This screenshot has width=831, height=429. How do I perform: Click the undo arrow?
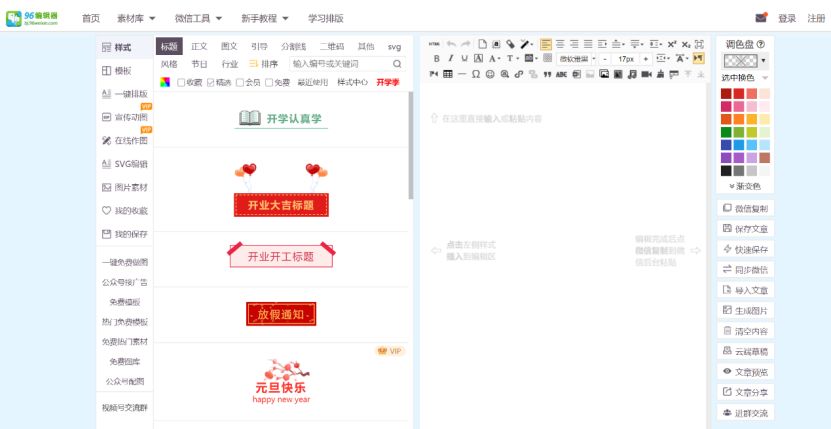click(451, 44)
